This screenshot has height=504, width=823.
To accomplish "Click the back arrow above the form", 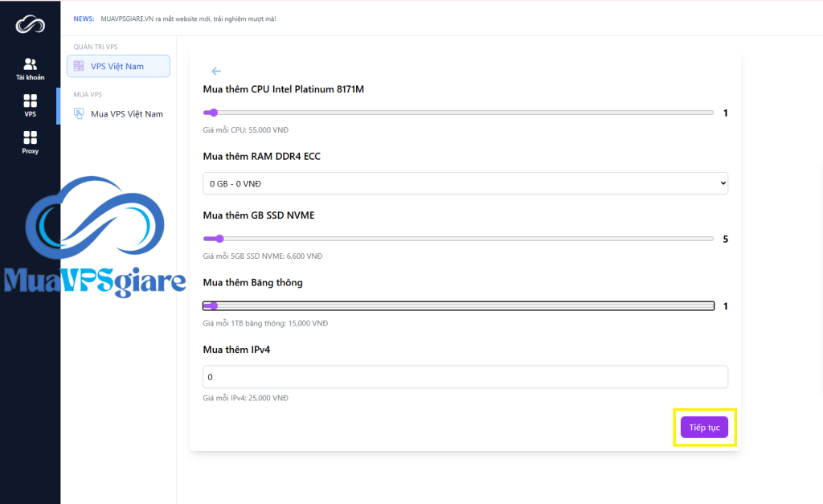I will [216, 71].
